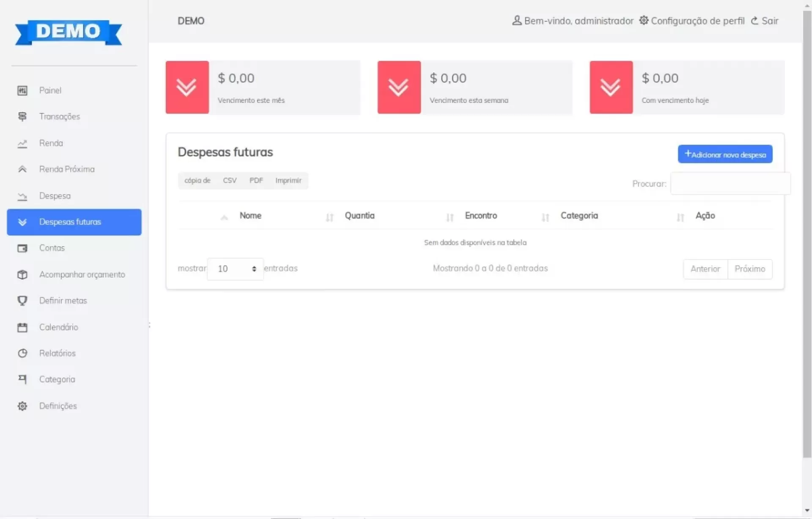Click the Procurar search field

click(730, 184)
